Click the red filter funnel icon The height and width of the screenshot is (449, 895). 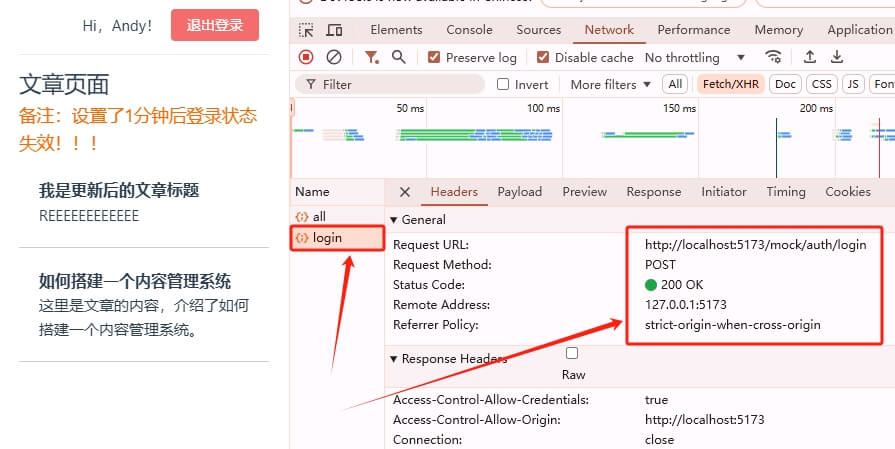pos(371,58)
